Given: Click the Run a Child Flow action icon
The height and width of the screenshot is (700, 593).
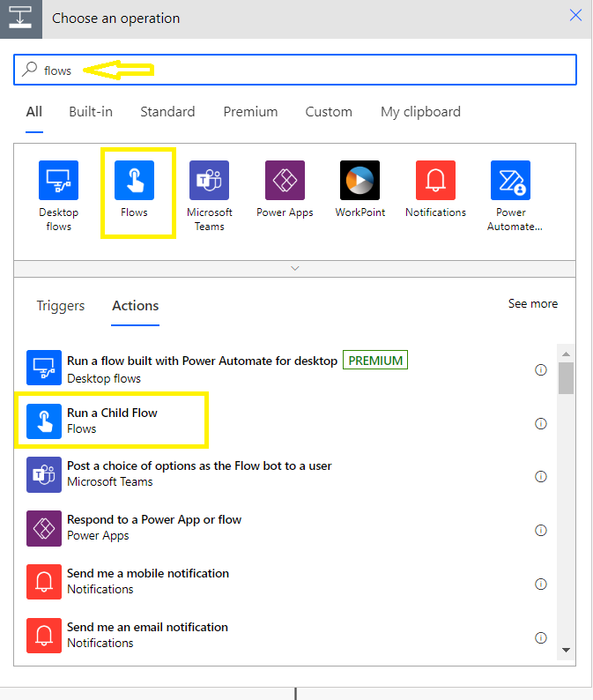Looking at the screenshot, I should point(44,421).
